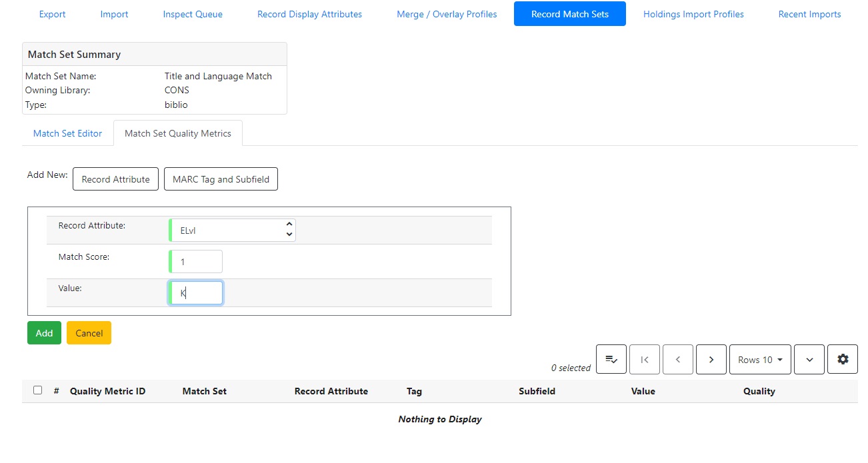
Task: Toggle select-all checkbox in grid header
Action: click(37, 390)
